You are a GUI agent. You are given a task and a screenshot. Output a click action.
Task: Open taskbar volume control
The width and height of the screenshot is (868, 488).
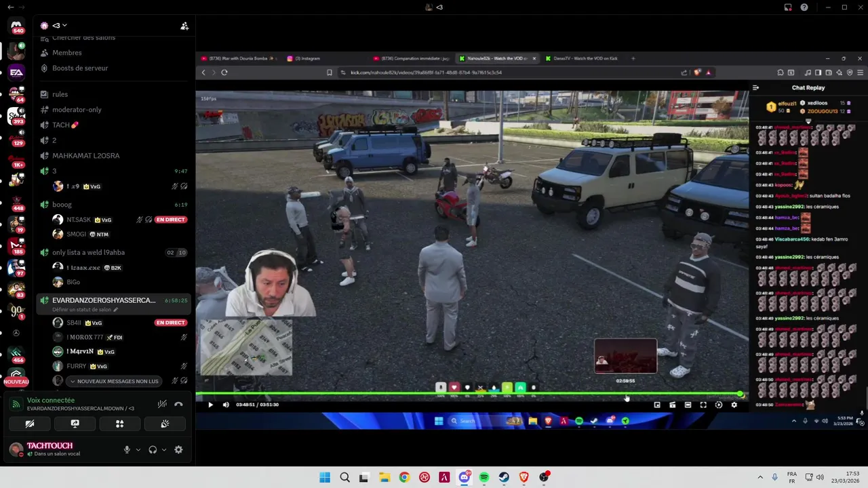pyautogui.click(x=821, y=477)
